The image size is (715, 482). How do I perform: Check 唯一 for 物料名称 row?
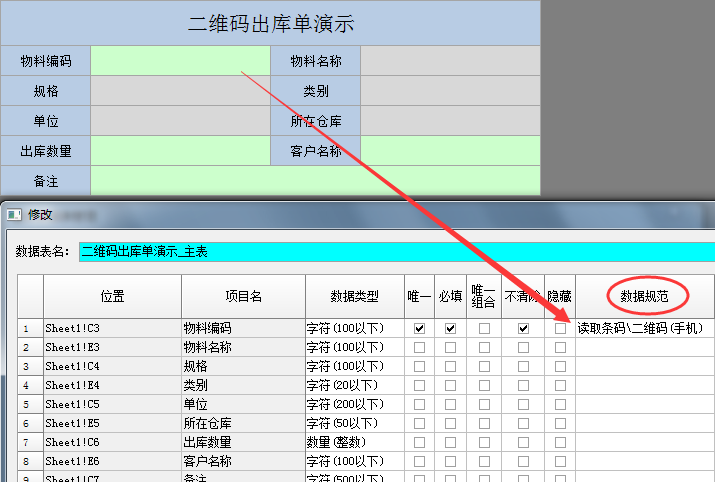click(419, 347)
